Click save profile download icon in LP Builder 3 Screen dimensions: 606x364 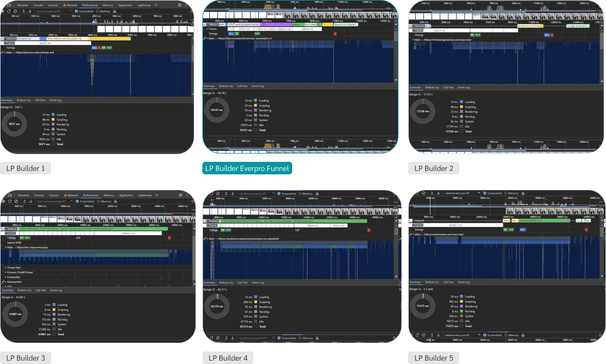(x=31, y=201)
